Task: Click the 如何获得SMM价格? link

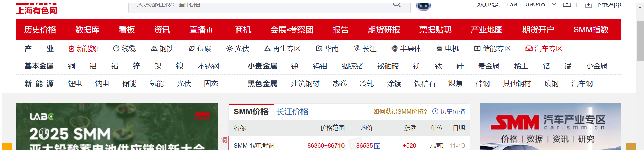Action: [x=400, y=112]
